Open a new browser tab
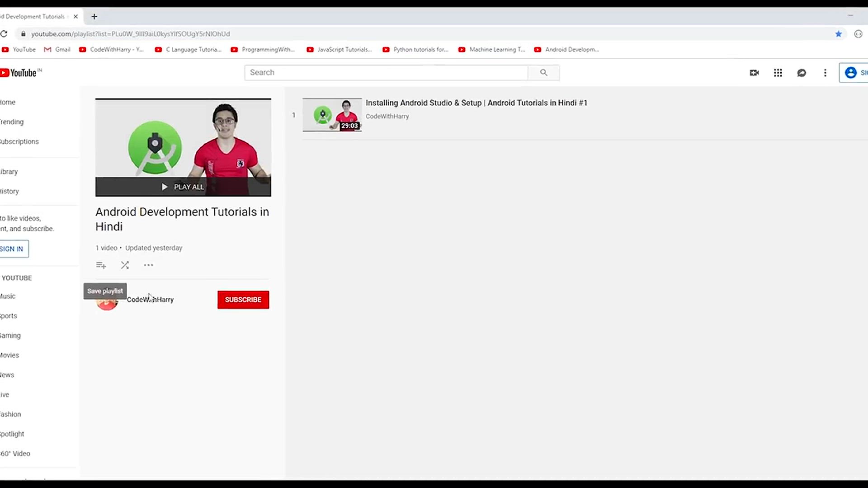The width and height of the screenshot is (868, 488). (94, 17)
